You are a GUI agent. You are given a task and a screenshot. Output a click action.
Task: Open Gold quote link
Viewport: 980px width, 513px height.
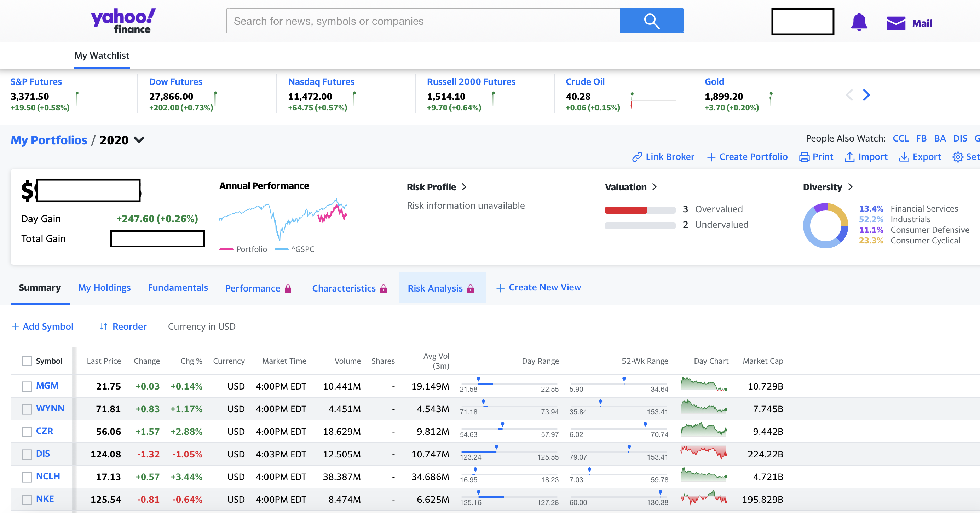(x=714, y=82)
